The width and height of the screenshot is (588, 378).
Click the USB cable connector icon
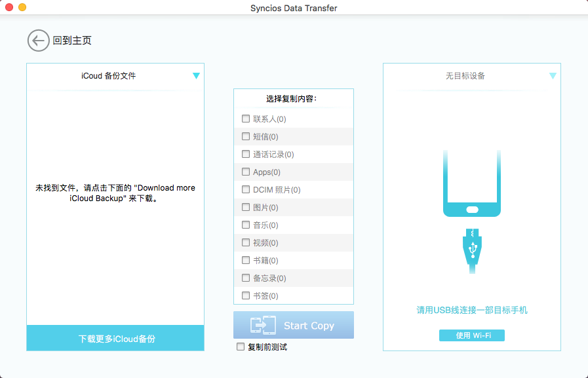[472, 250]
